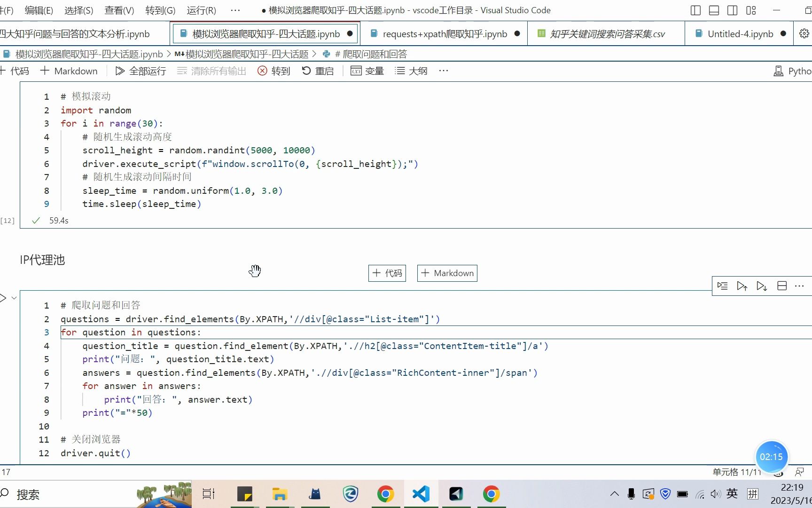This screenshot has height=508, width=812.
Task: Open volume tray icon
Action: (716, 494)
